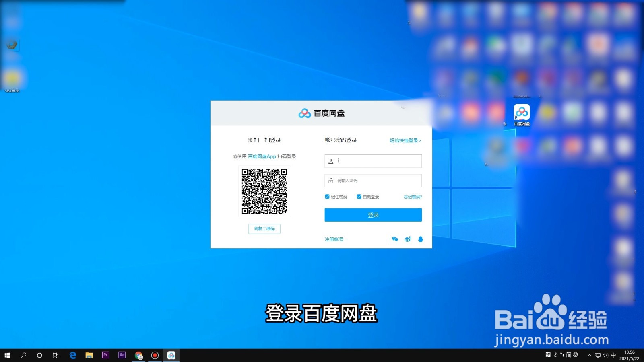This screenshot has width=644, height=362.
Task: Click the QQ音乐 desktop icon
Action: 12,81
